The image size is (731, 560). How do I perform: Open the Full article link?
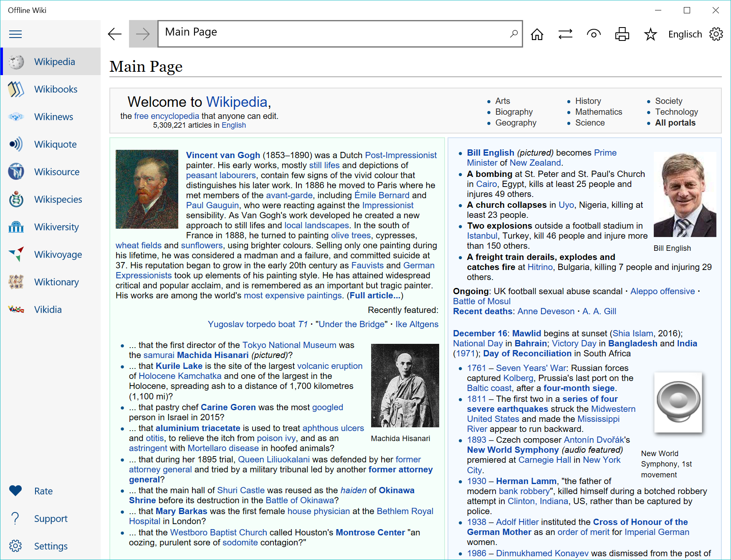coord(375,295)
